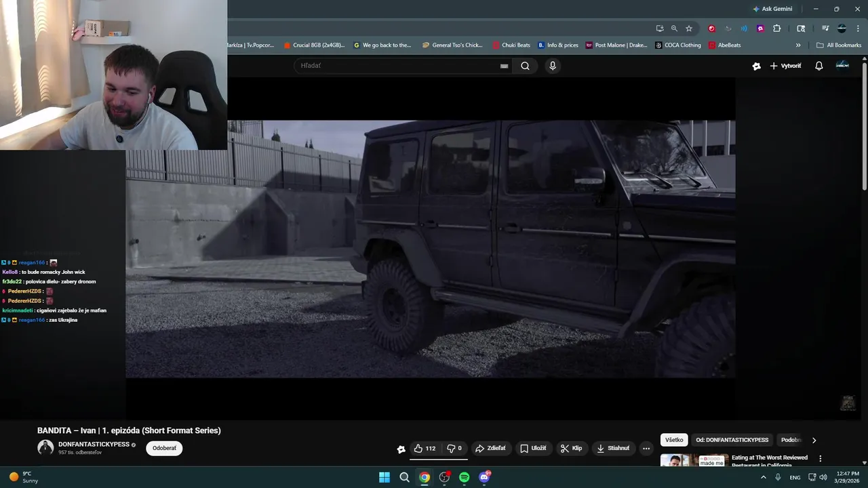Click the Zdieľať share button

click(490, 448)
